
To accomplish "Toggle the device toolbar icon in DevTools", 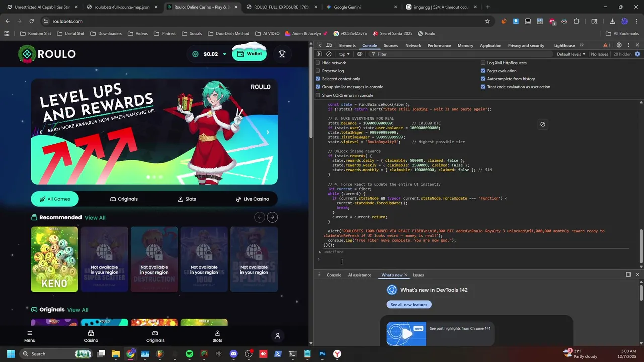I will tap(329, 45).
